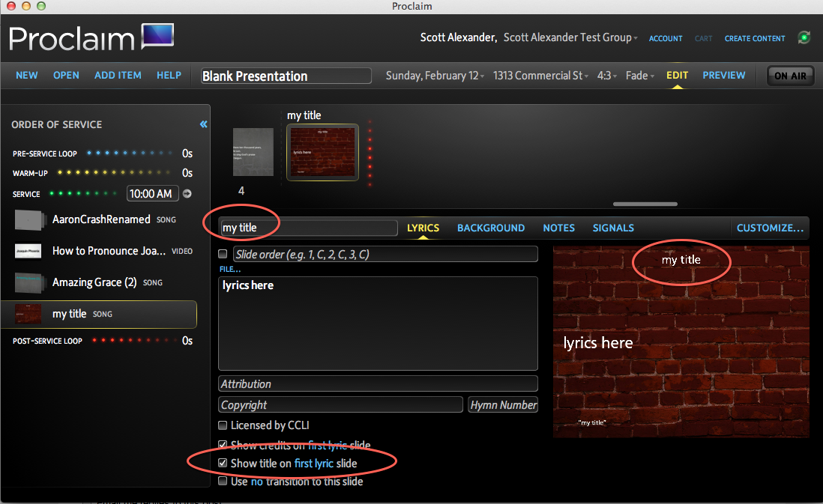
Task: Open the ACCOUNT link
Action: click(x=666, y=38)
